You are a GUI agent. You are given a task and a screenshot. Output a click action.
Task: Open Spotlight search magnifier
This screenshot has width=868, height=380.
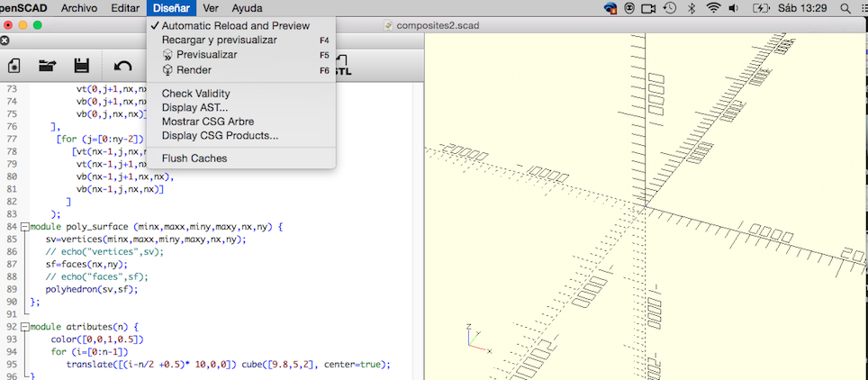click(845, 8)
